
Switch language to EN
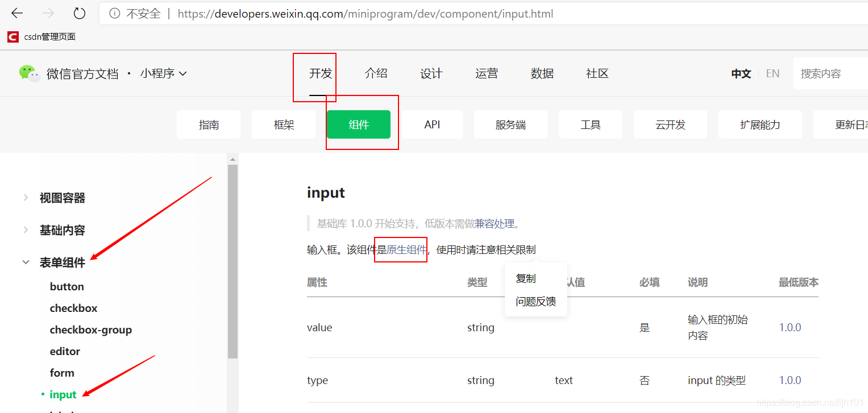click(x=773, y=73)
